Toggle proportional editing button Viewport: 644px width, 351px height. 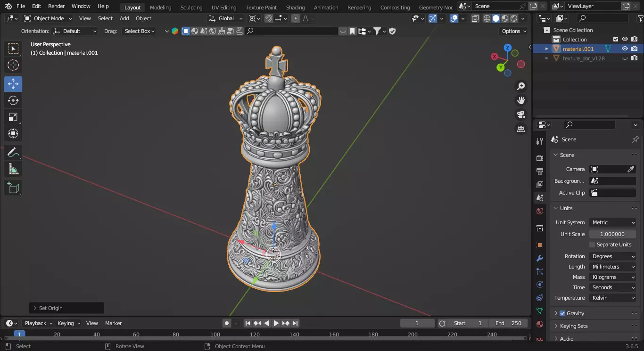point(296,18)
